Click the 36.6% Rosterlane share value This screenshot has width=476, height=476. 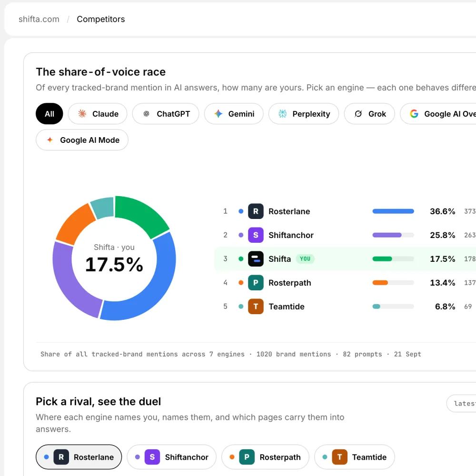442,211
